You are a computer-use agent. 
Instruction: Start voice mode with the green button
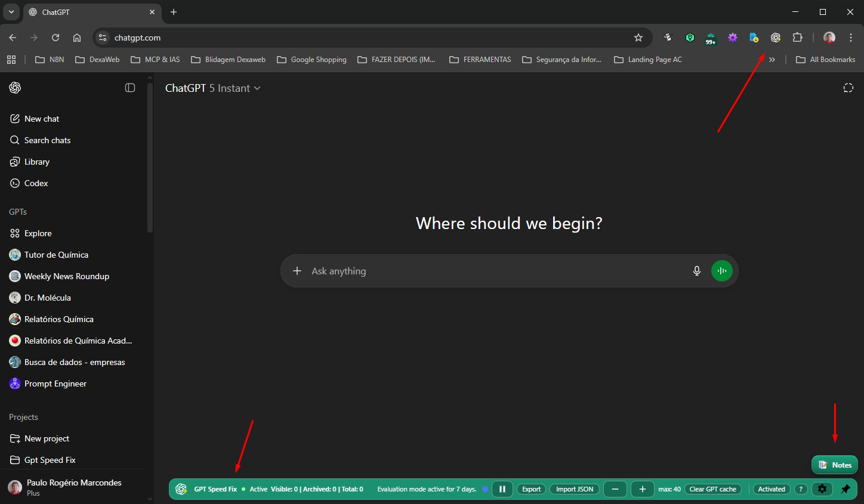721,271
